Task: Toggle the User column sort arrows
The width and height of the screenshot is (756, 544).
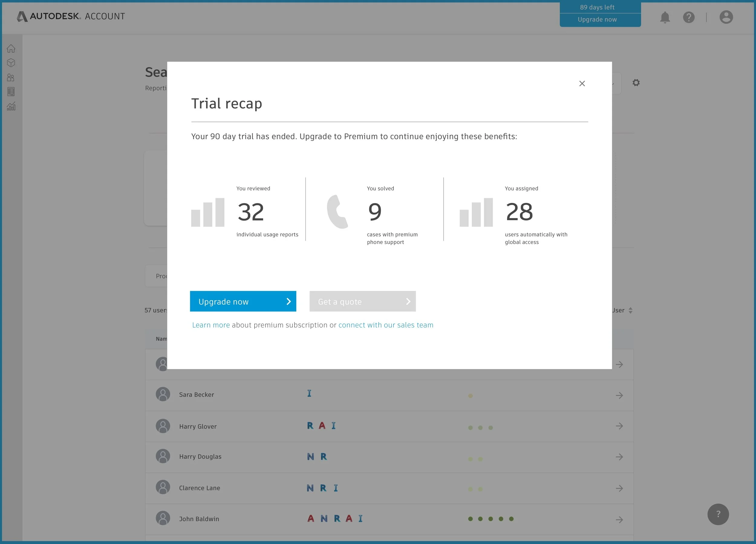Action: [630, 310]
